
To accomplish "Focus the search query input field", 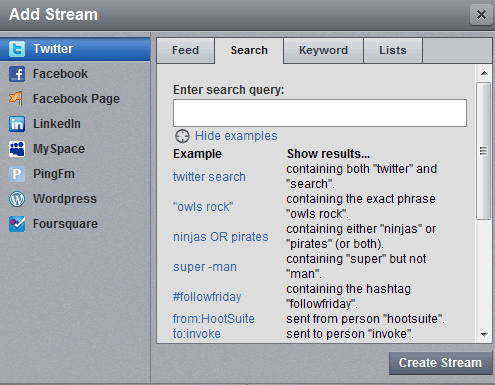I will coord(320,113).
